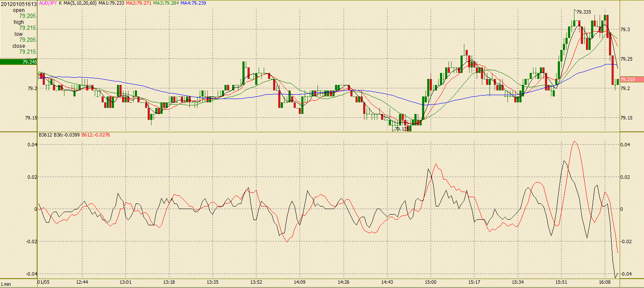Open the 1 min timeframe selector
644x288 pixels.
pos(6,284)
